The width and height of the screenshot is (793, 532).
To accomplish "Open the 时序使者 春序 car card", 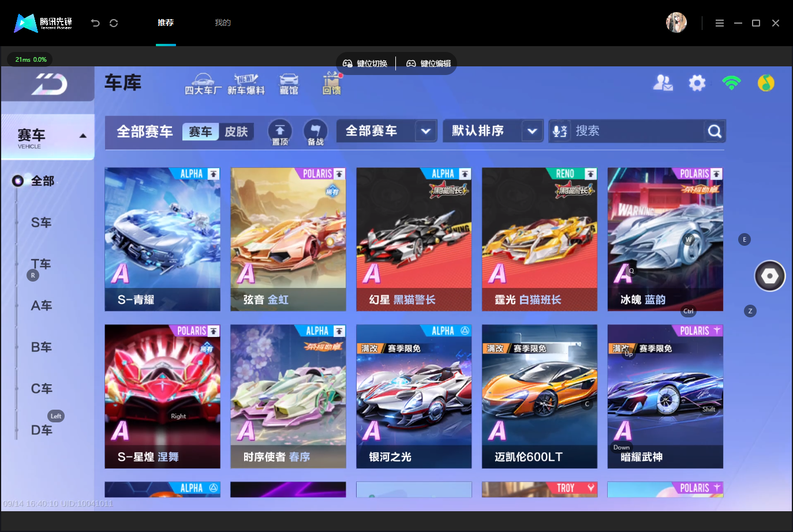I will (x=288, y=396).
